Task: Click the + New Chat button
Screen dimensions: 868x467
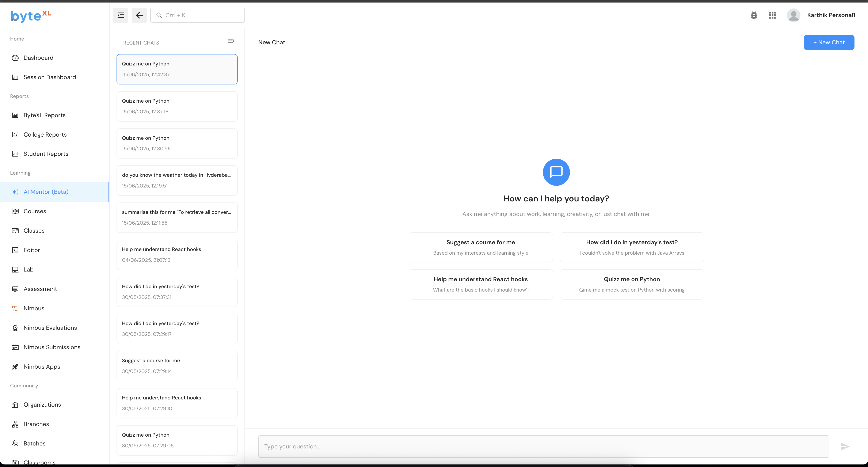Action: tap(829, 42)
